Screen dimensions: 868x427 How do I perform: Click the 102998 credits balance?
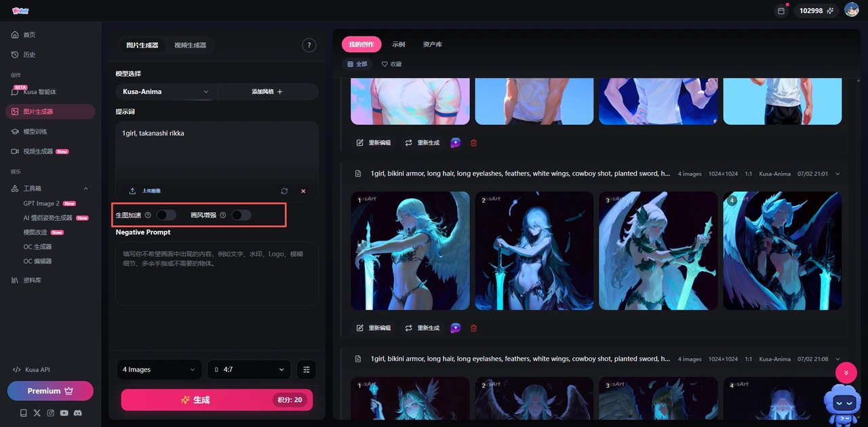[x=816, y=11]
